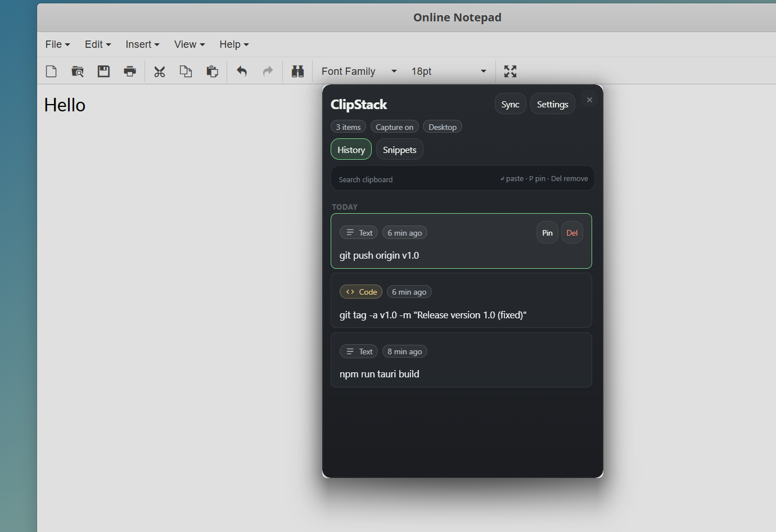
Task: Open find and replace binoculars icon
Action: pyautogui.click(x=297, y=71)
